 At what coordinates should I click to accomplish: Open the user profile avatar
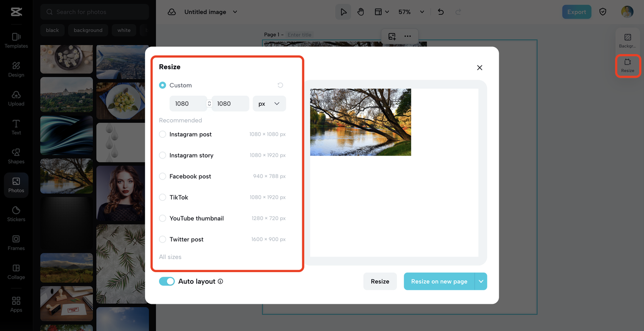pyautogui.click(x=627, y=12)
